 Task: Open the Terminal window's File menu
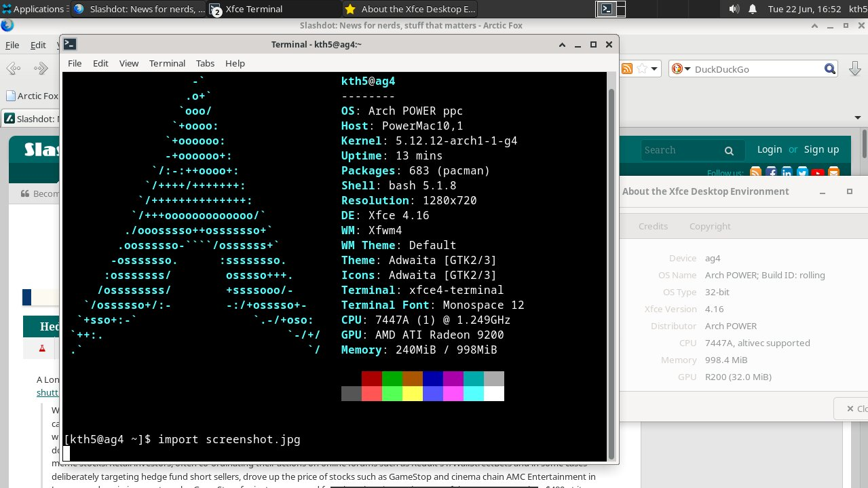pyautogui.click(x=75, y=63)
